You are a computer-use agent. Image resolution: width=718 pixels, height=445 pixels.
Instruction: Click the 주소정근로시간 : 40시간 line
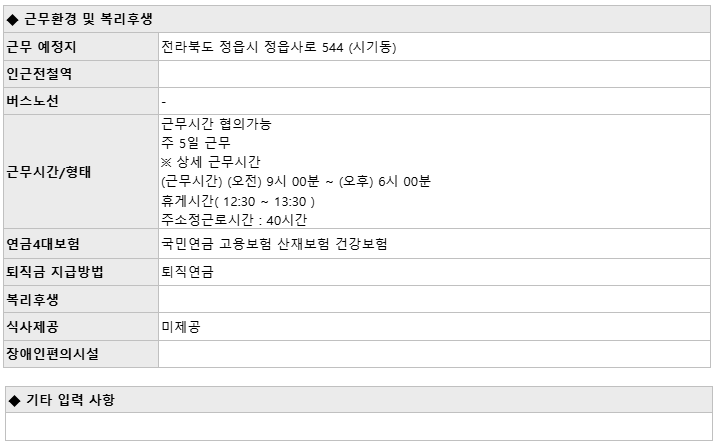(234, 220)
